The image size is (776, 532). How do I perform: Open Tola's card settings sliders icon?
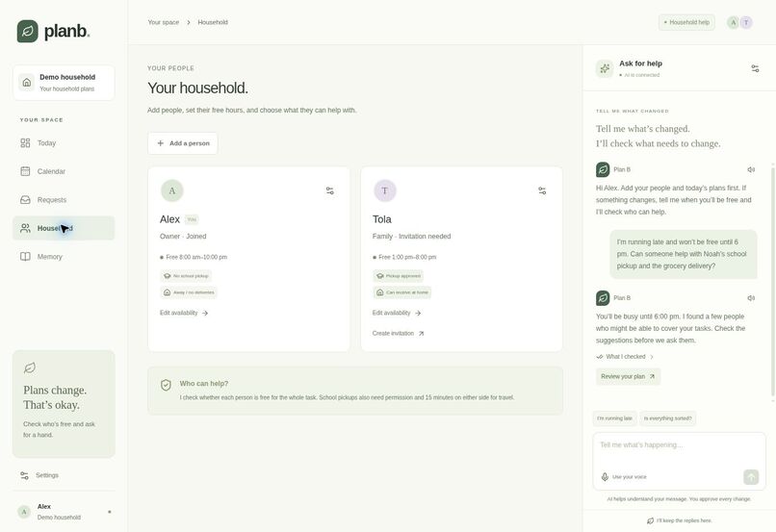click(542, 190)
